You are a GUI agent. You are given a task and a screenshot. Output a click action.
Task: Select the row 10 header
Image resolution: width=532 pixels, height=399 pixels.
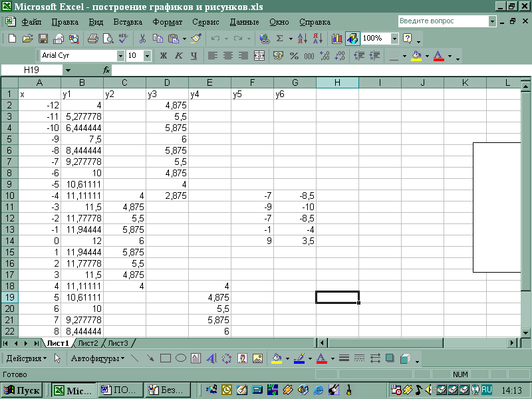point(9,196)
